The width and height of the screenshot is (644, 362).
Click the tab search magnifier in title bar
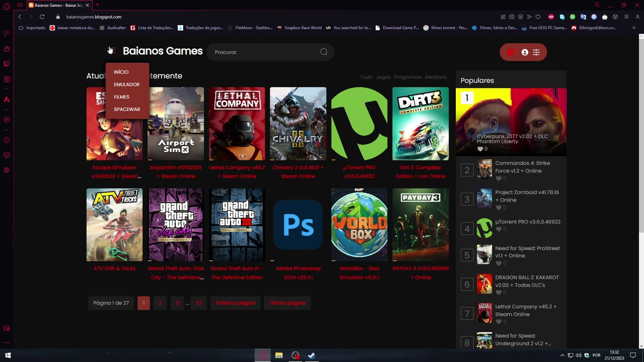point(597,5)
